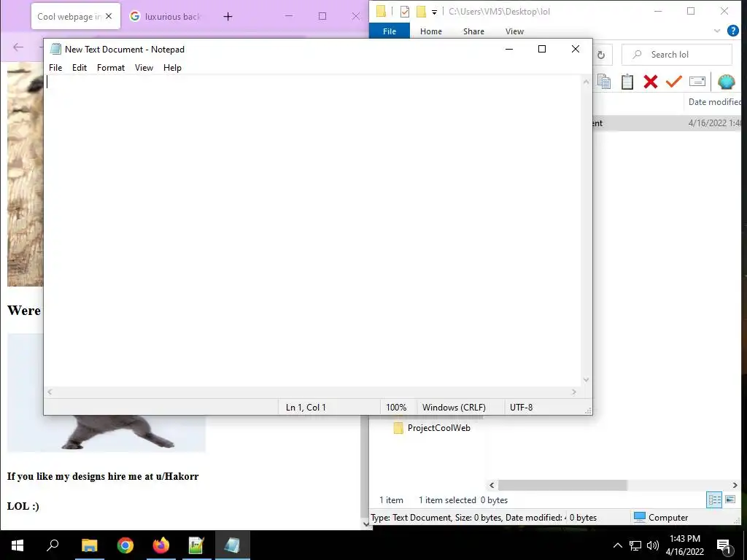747x560 pixels.
Task: Open Notepad's View menu
Action: pyautogui.click(x=144, y=68)
